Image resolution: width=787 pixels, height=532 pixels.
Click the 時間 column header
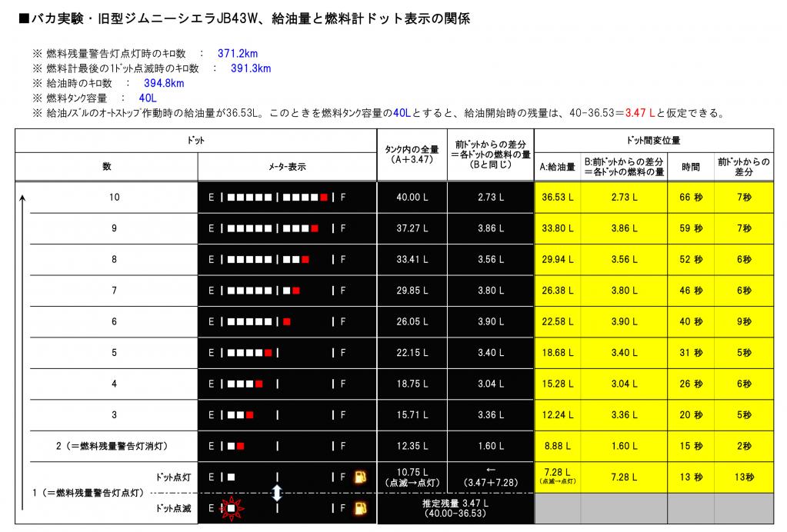[691, 167]
